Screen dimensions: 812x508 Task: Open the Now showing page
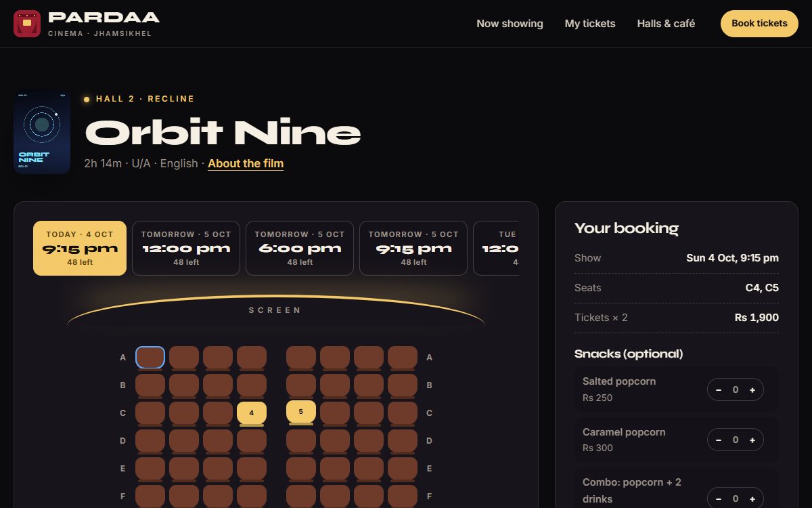coord(510,24)
